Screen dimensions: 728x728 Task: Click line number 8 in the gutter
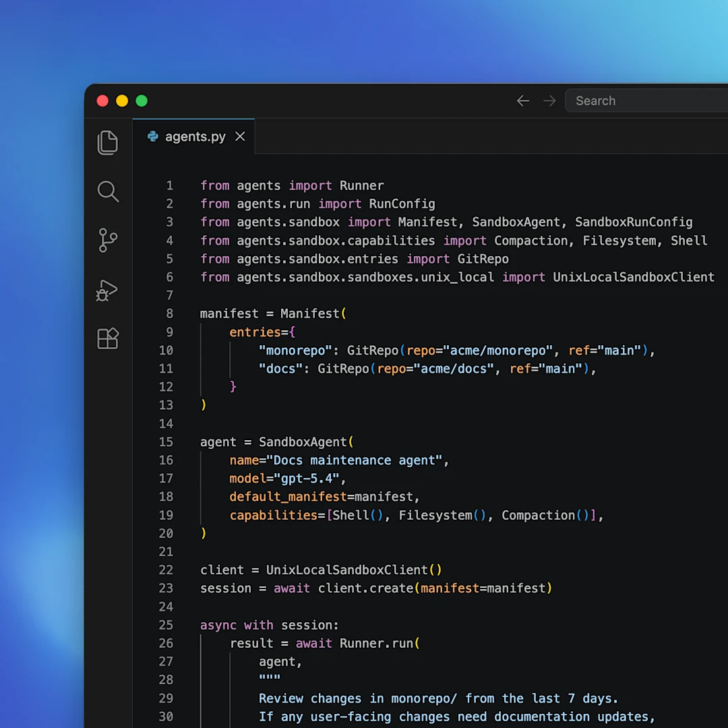(169, 314)
